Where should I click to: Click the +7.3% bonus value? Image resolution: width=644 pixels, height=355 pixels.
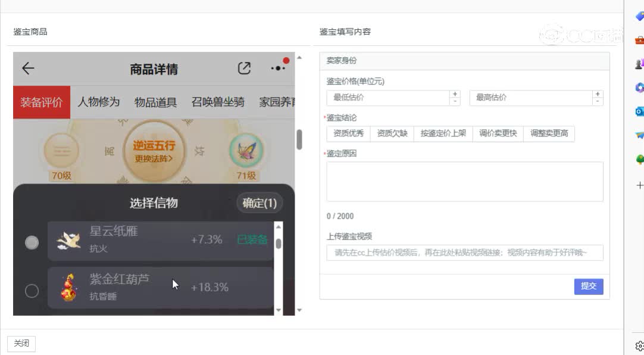point(207,239)
